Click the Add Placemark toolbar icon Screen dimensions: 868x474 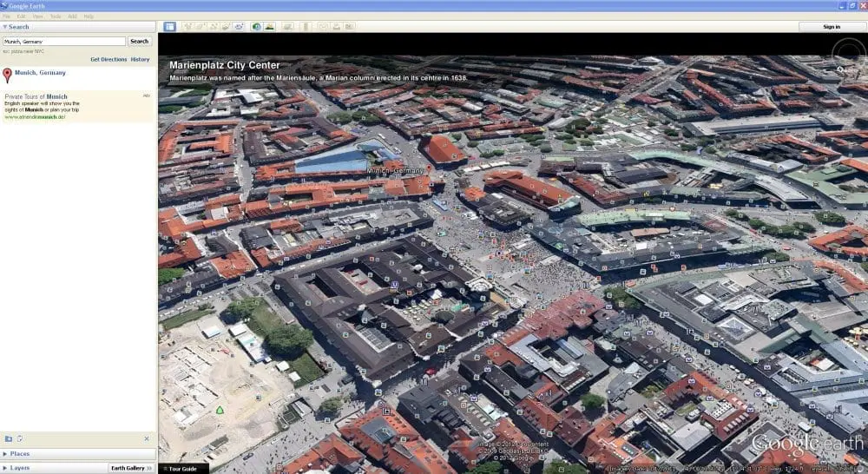click(x=187, y=27)
